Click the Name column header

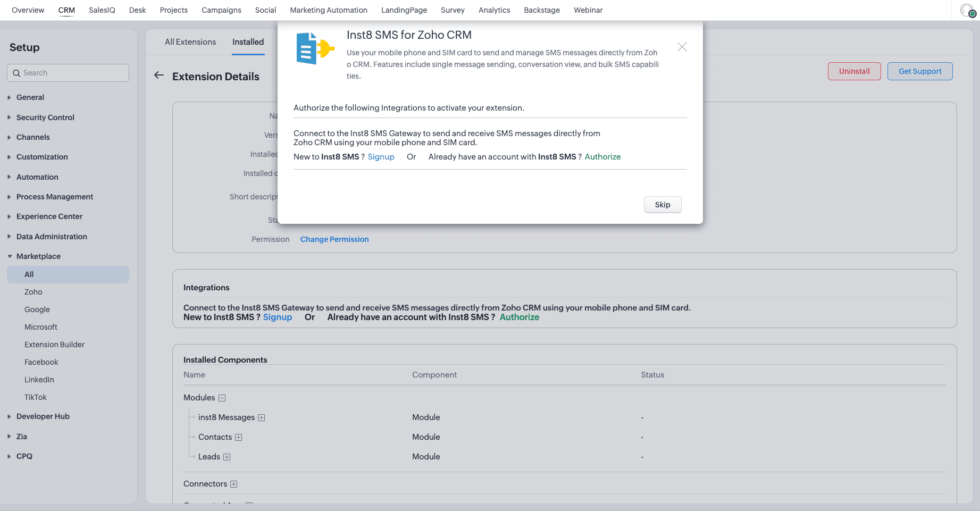click(x=194, y=375)
